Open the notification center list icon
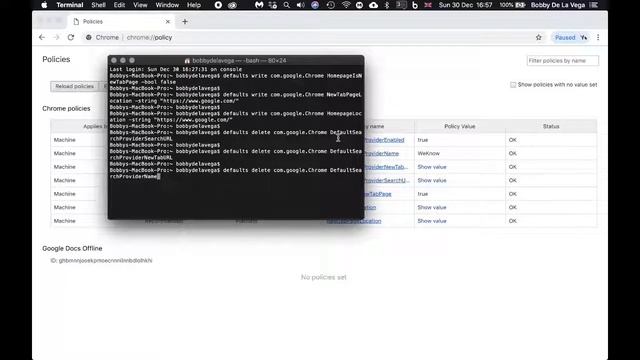This screenshot has height=360, width=640. tap(594, 5)
